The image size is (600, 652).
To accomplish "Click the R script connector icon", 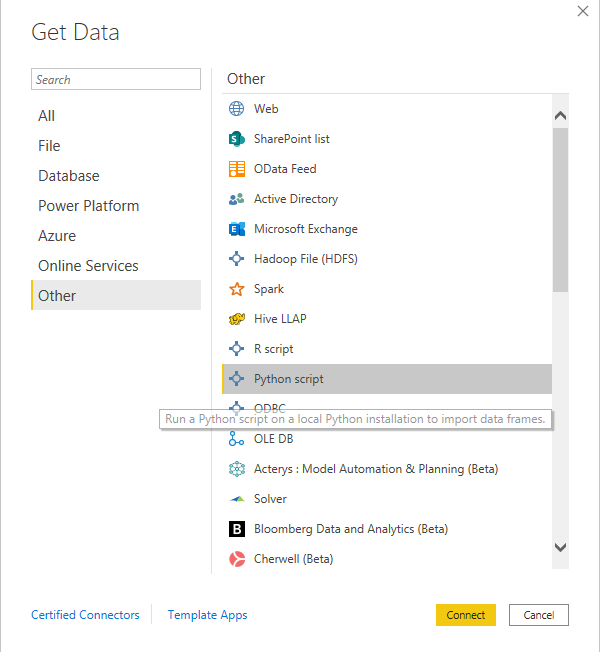I will [x=237, y=348].
